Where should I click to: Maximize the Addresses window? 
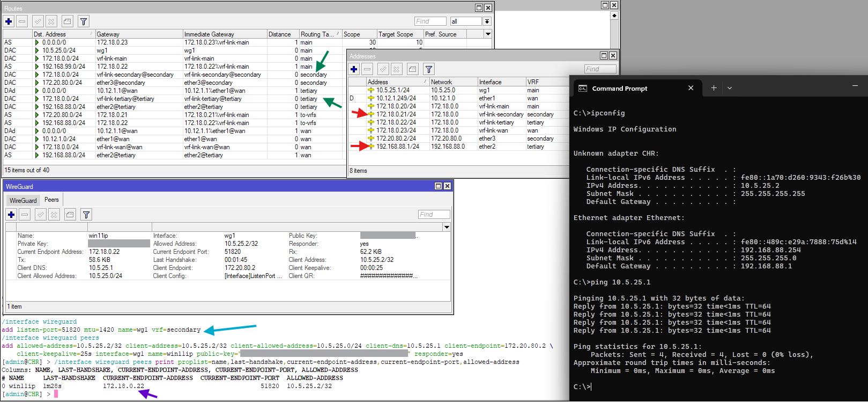604,56
